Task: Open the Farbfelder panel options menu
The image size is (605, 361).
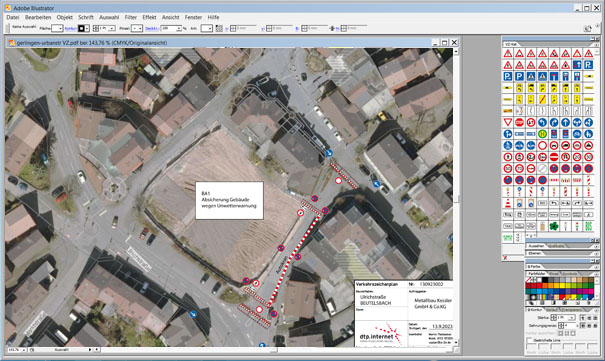Action: coord(597,274)
